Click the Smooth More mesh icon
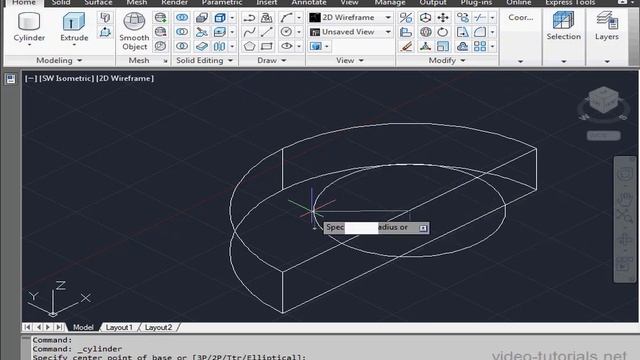 pyautogui.click(x=160, y=18)
